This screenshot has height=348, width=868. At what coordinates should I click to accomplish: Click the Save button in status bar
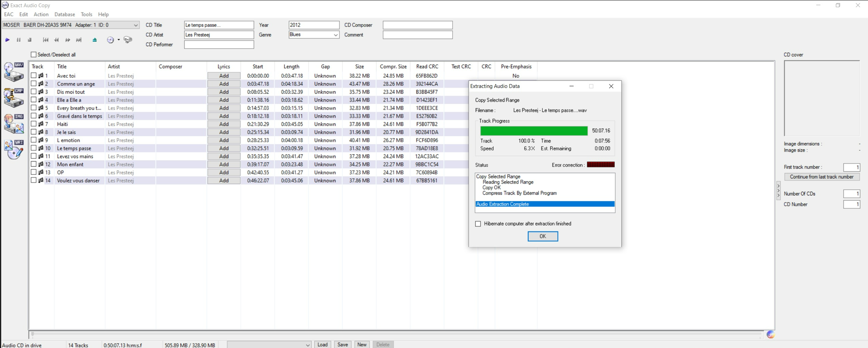pyautogui.click(x=343, y=344)
